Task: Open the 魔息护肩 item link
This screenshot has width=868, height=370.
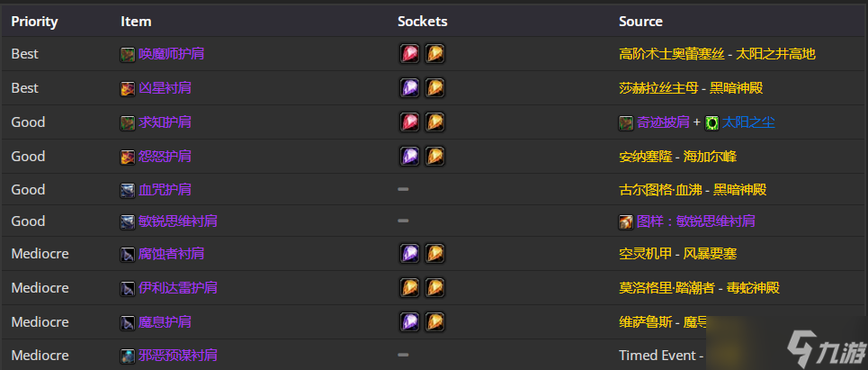Action: [x=165, y=321]
